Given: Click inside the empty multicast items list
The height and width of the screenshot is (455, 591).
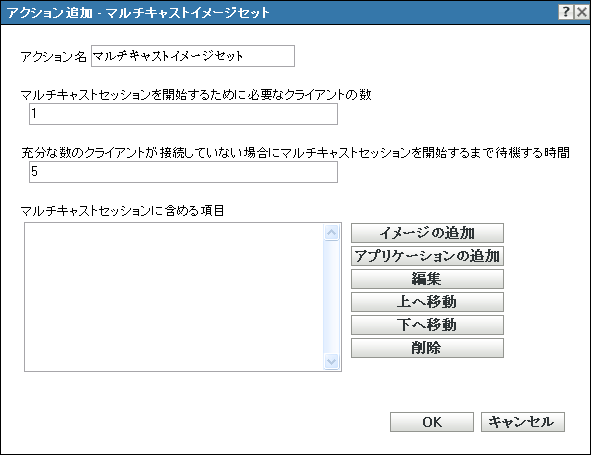Looking at the screenshot, I should 173,297.
